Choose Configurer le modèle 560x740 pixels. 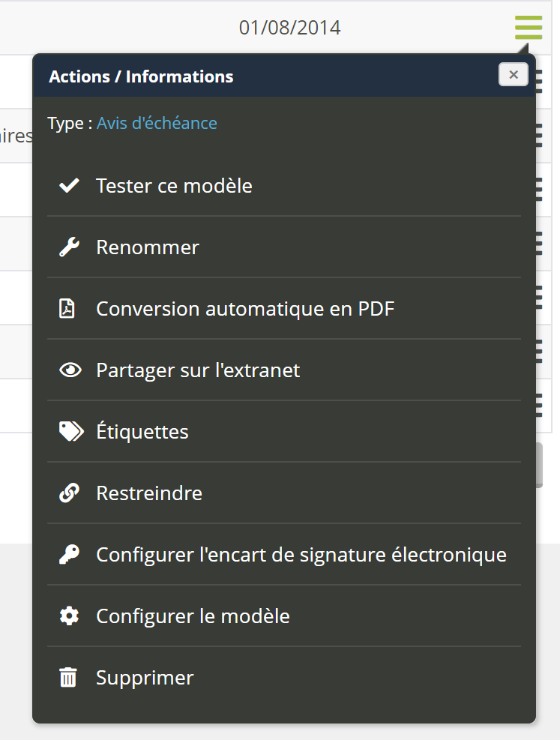(193, 616)
